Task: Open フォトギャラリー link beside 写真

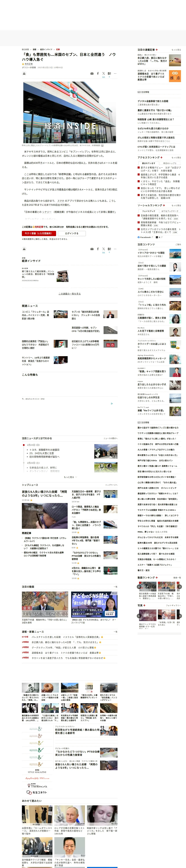Action: (174, 606)
